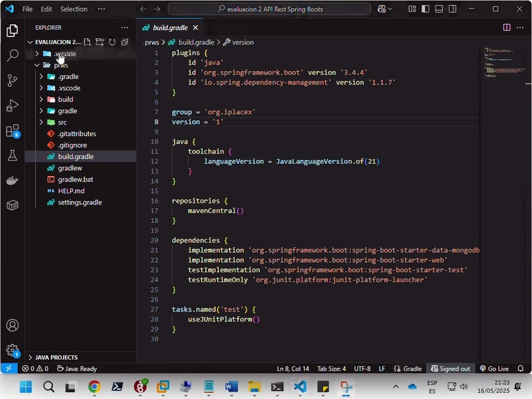Refresh the explorer tree
532x399 pixels.
[x=112, y=42]
